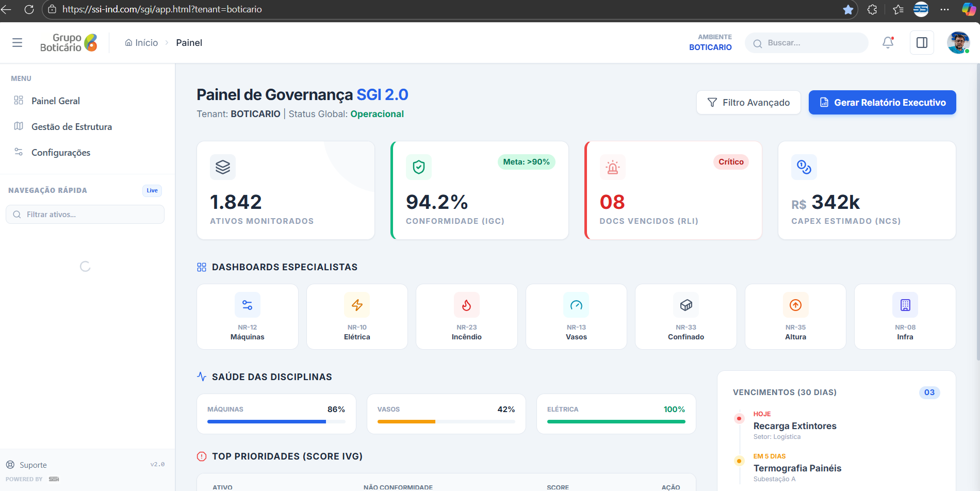Open NR-23 Incêndio dashboard
The image size is (980, 491).
click(x=467, y=317)
